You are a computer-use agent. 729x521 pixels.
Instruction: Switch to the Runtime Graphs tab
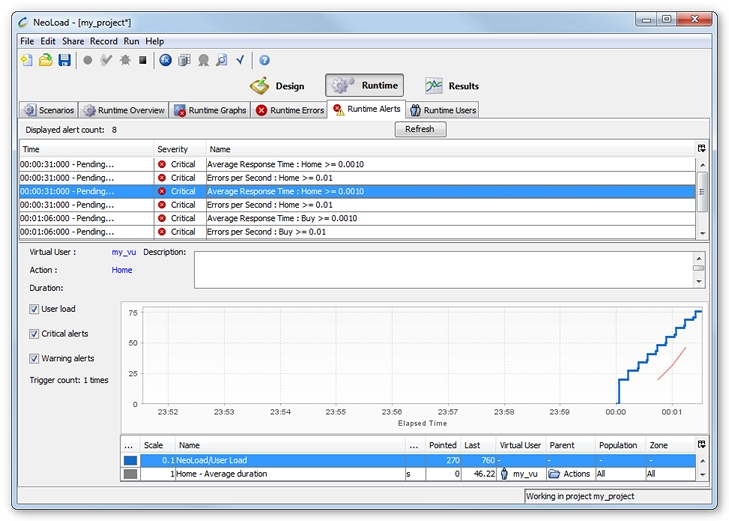tap(210, 110)
